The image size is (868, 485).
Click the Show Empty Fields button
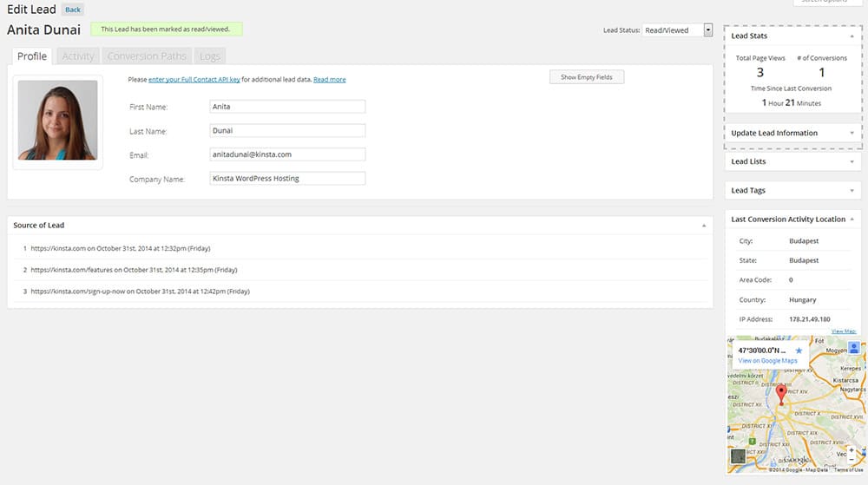pos(587,77)
